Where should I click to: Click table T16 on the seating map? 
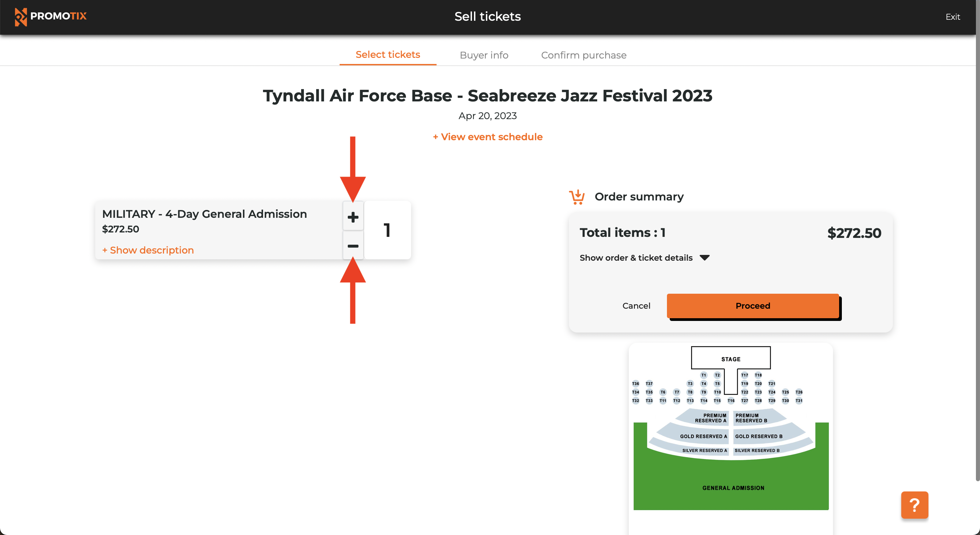[x=731, y=401]
